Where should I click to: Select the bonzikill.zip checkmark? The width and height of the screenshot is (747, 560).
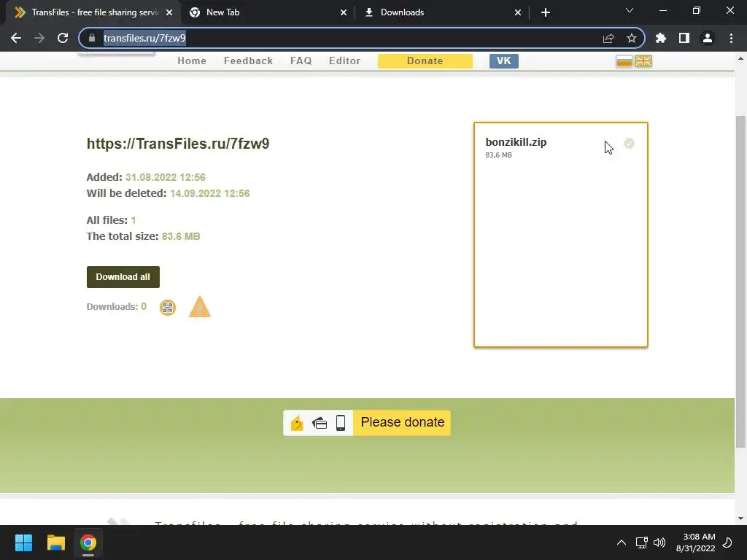[630, 144]
